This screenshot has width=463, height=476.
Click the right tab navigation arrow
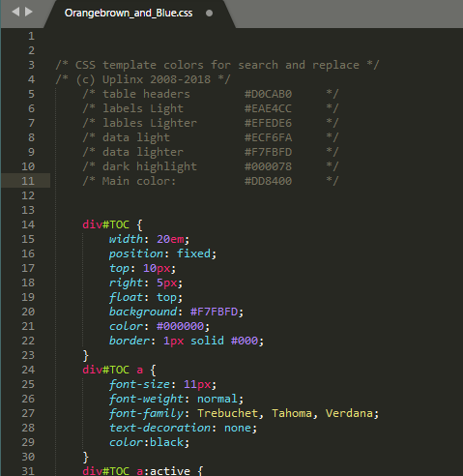click(x=29, y=12)
